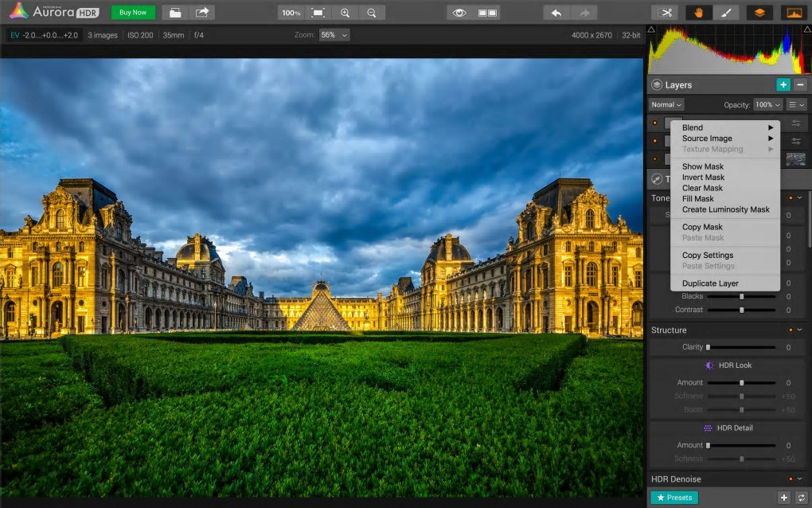Open the layer options menu dropdown
This screenshot has width=812, height=508.
pos(796,104)
